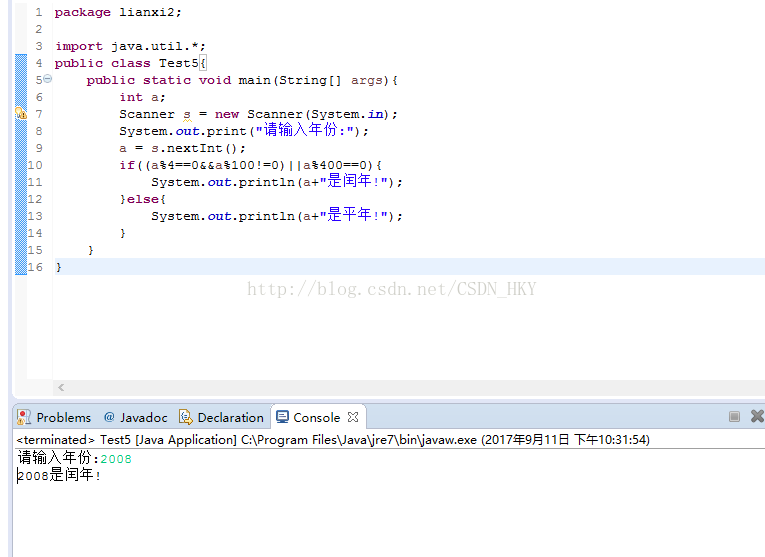Click the console prompt '请输入年份:'
Image resolution: width=765 pixels, height=557 pixels.
[58, 458]
